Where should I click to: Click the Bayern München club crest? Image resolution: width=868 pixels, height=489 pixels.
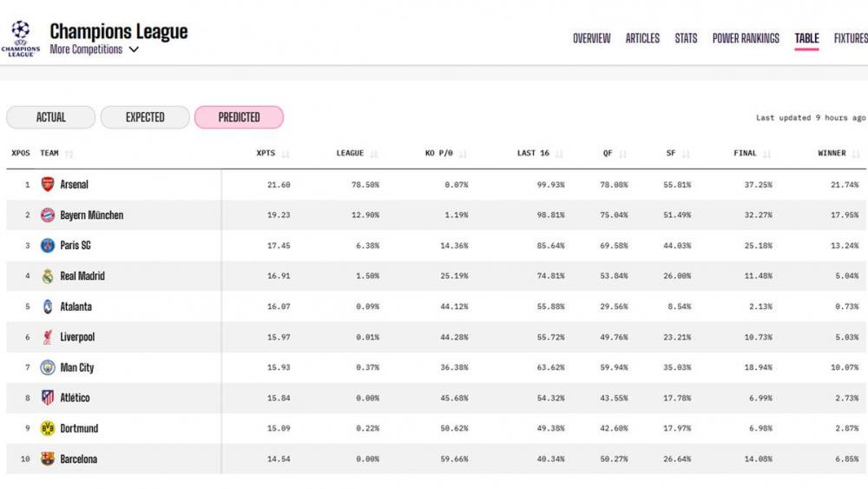pyautogui.click(x=48, y=215)
